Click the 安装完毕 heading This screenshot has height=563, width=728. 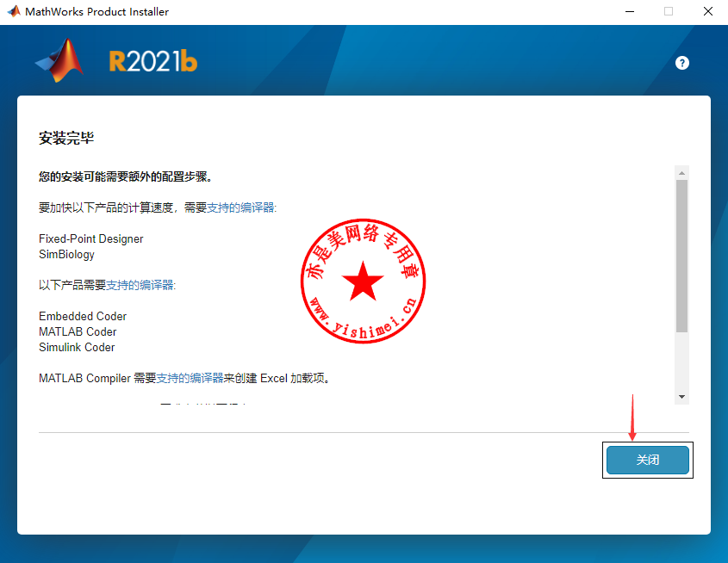(x=66, y=138)
